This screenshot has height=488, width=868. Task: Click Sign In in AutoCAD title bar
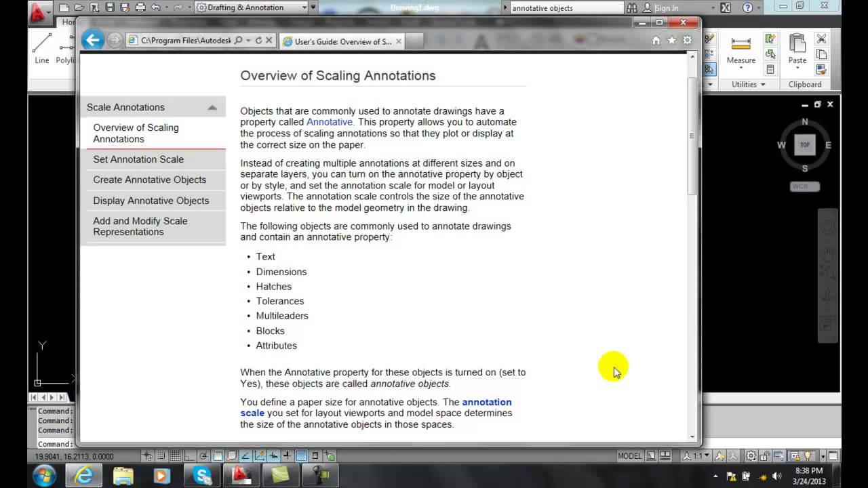(667, 8)
